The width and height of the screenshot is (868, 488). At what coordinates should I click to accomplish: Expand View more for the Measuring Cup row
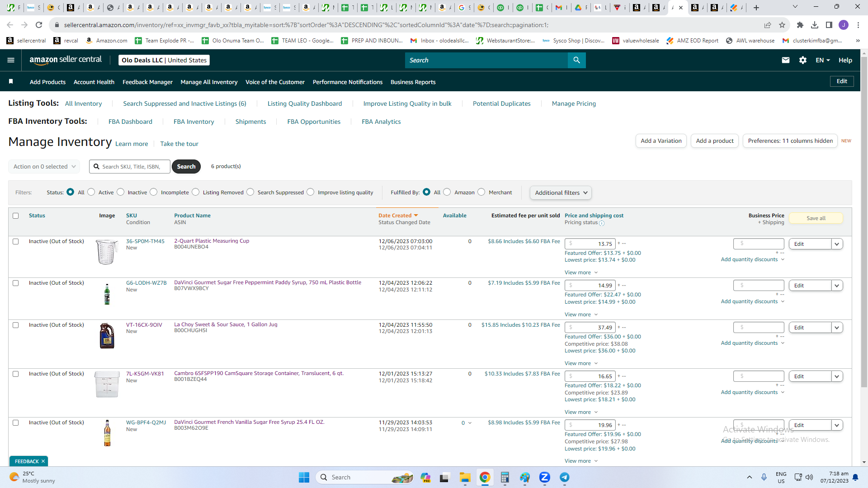point(581,272)
